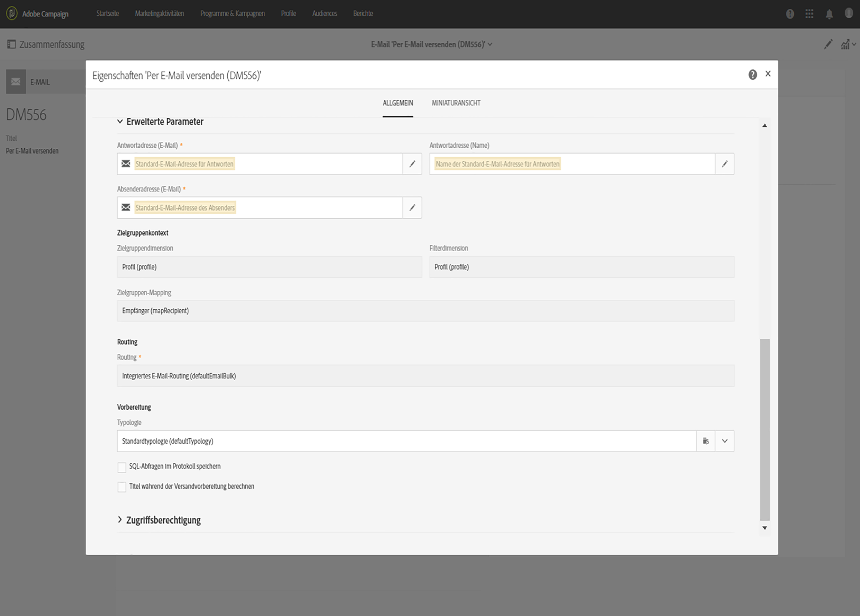
Task: Enable SQL-Abfragen im Protokoll speichern
Action: tap(122, 467)
